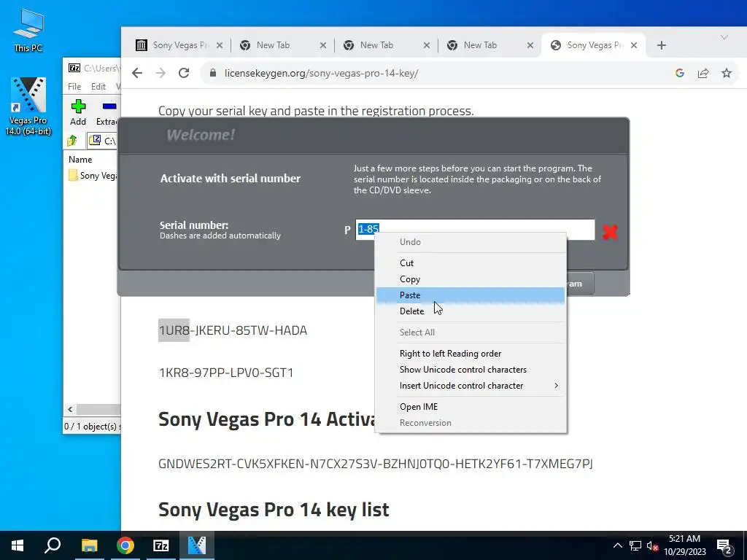Close the active Sony Vegas Pro tab
747x560 pixels.
[x=634, y=45]
